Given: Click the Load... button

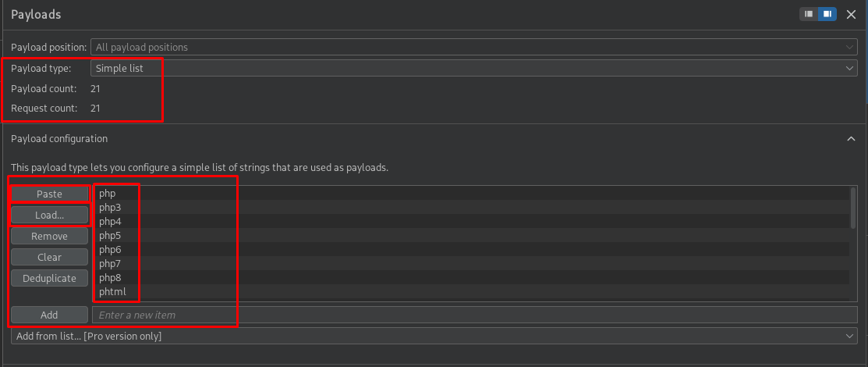Looking at the screenshot, I should (x=49, y=215).
